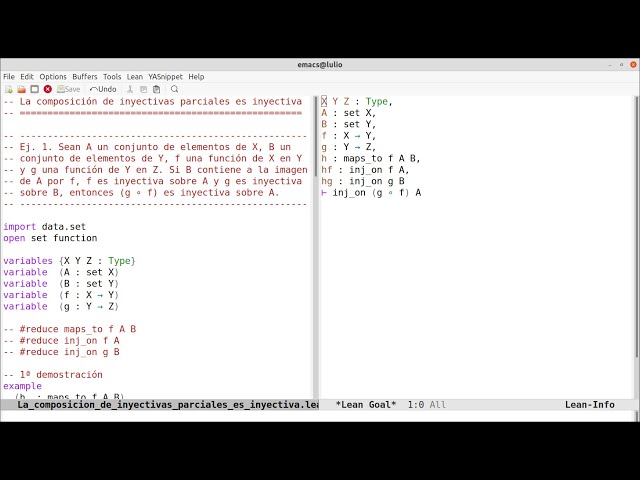Click hypothesis 'h : maps_to f A B'

371,158
